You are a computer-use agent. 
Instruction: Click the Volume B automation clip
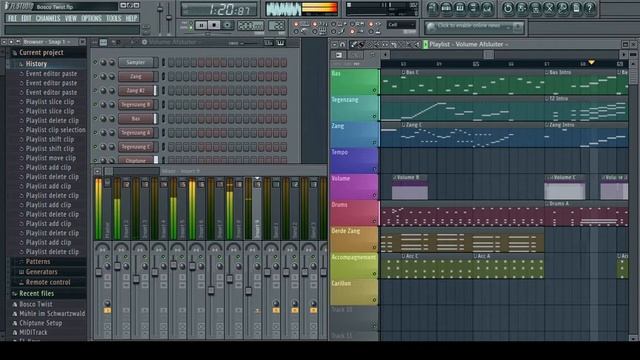click(410, 188)
